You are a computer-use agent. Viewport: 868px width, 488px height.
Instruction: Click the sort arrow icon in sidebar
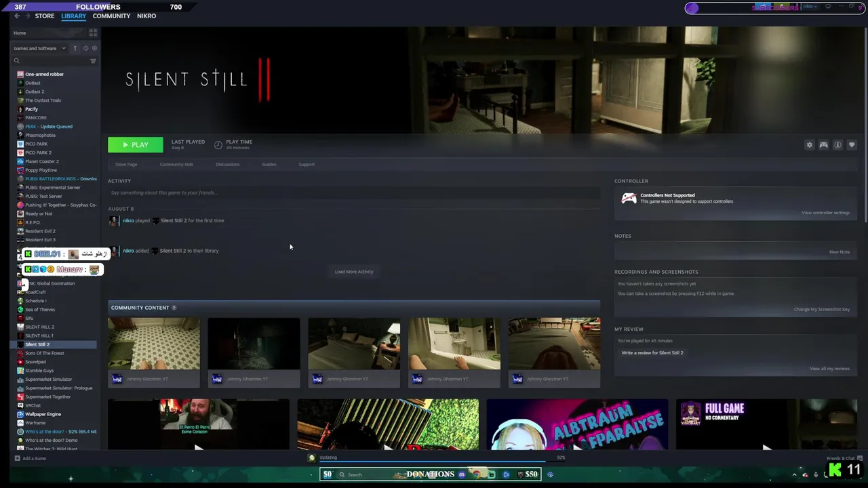(75, 48)
